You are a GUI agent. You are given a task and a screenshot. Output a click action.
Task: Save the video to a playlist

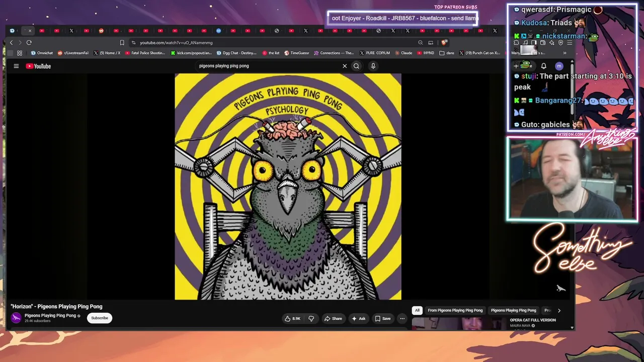point(382,318)
